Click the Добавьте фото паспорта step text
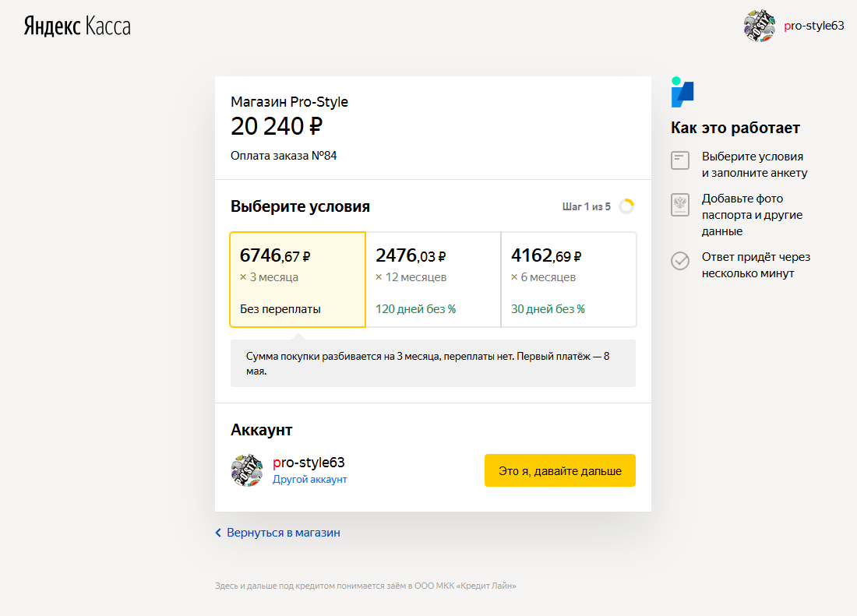 (x=752, y=215)
